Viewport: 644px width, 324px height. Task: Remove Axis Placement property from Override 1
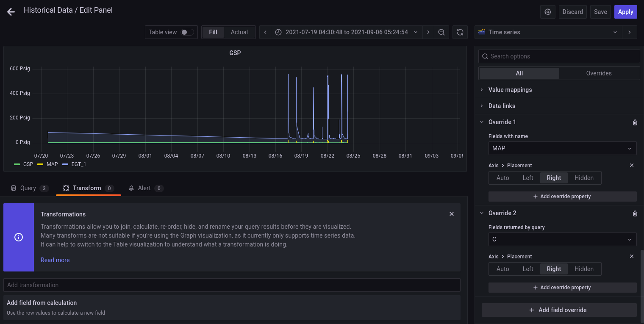pos(632,165)
